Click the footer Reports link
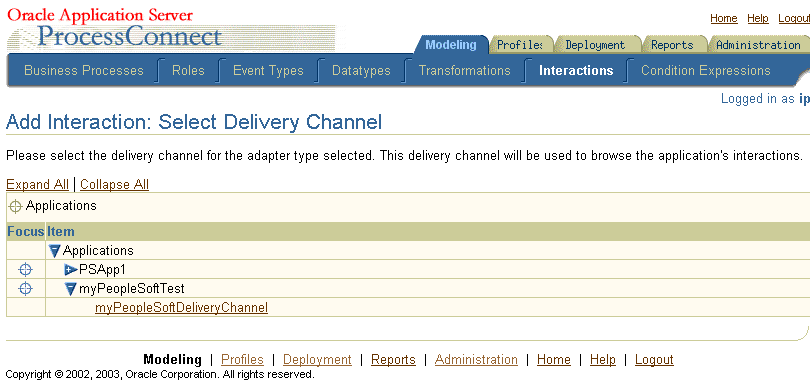Screen dimensions: 810x392 (393, 359)
